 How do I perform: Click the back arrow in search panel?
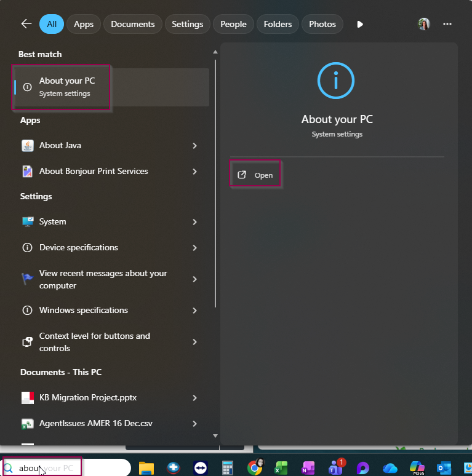pyautogui.click(x=26, y=24)
